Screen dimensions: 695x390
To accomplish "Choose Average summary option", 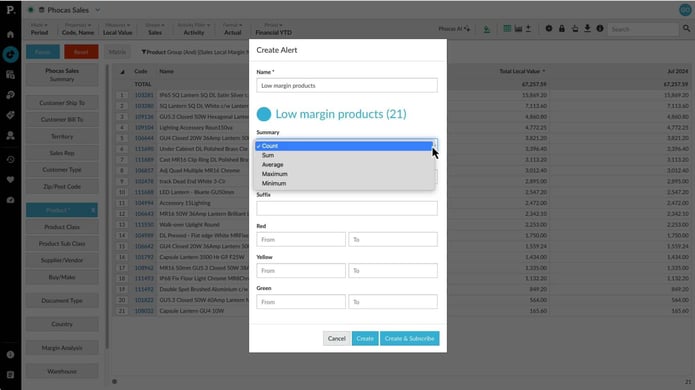I will pyautogui.click(x=344, y=164).
